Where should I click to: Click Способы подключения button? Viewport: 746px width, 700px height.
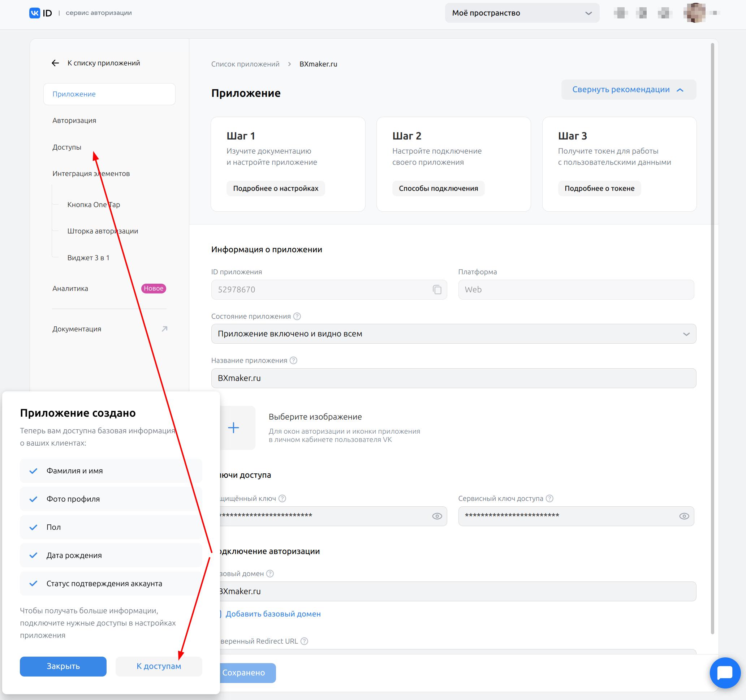point(438,188)
